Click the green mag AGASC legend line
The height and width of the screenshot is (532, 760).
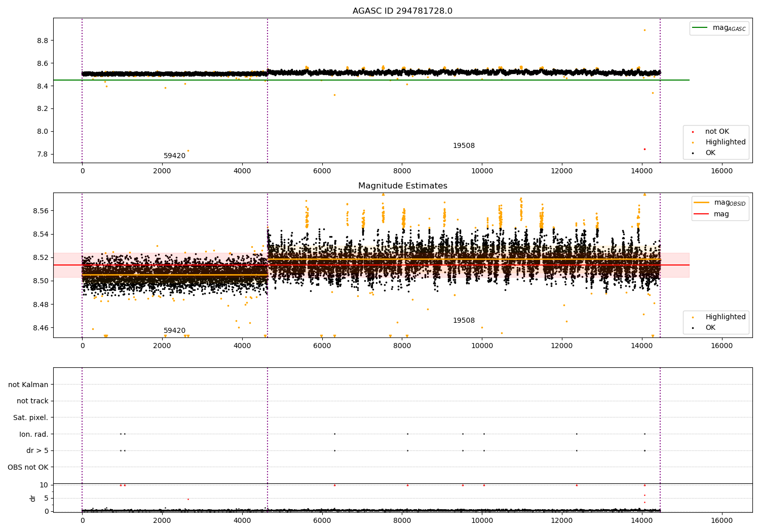(700, 28)
